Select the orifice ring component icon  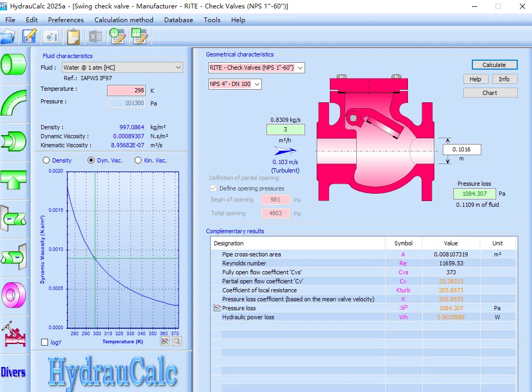point(14,295)
